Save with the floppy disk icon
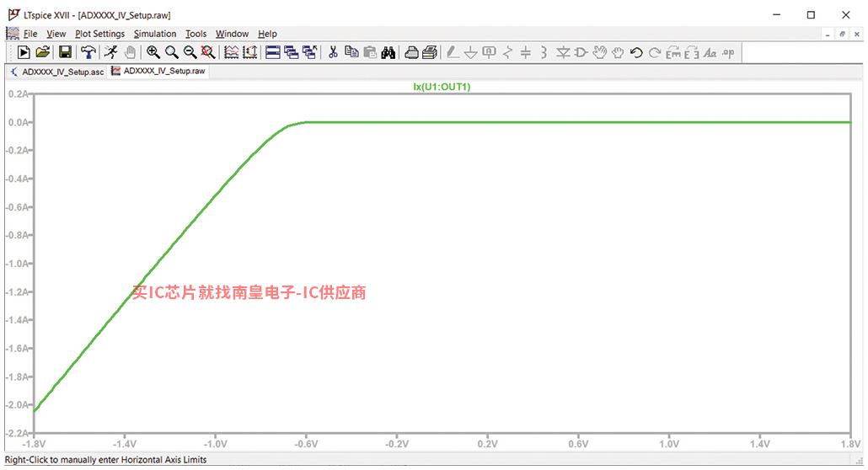The height and width of the screenshot is (470, 868). click(65, 52)
